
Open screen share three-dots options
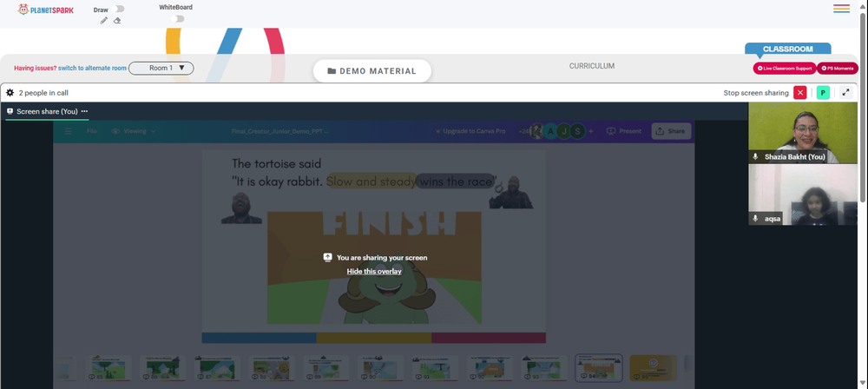pos(84,111)
